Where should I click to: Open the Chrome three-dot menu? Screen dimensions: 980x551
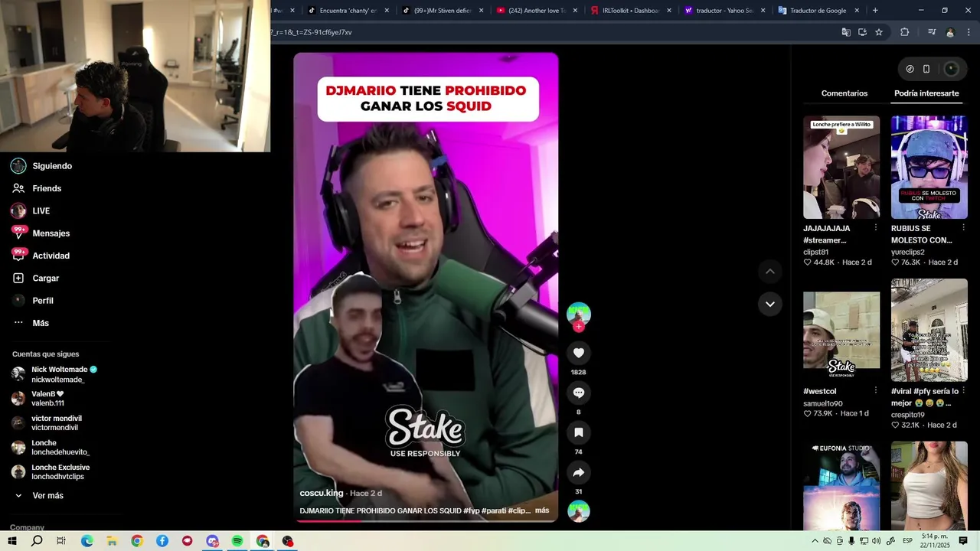(x=969, y=32)
